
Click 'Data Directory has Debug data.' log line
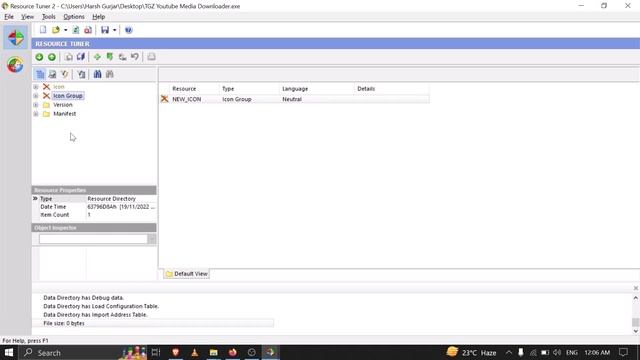tap(83, 298)
